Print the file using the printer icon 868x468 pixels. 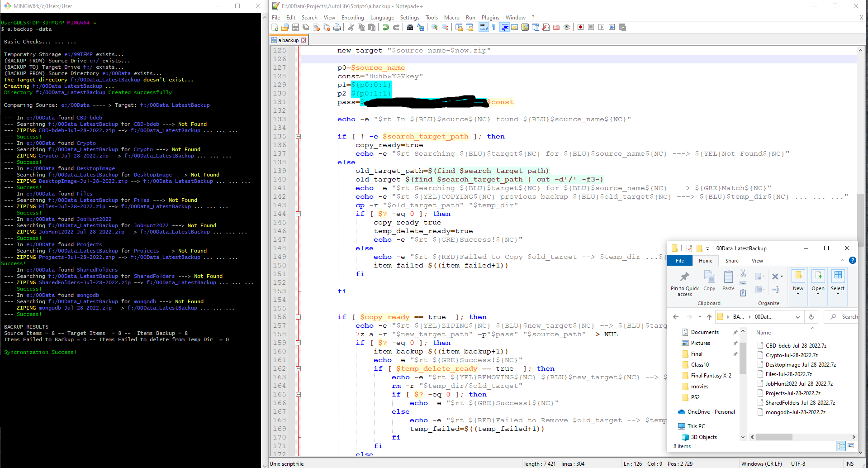coord(337,27)
